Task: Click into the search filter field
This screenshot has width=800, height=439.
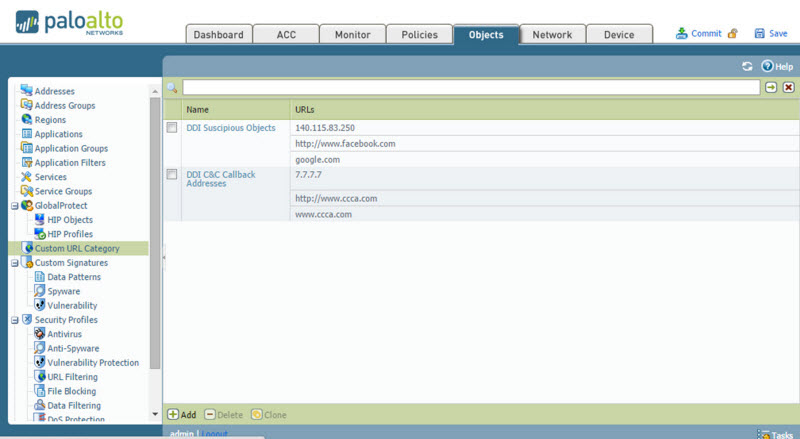Action: tap(470, 88)
